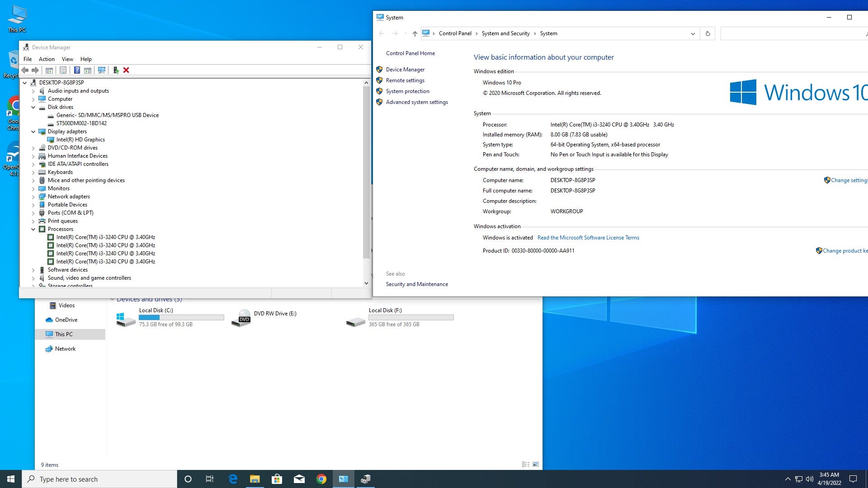Image resolution: width=868 pixels, height=488 pixels.
Task: Collapse the Processors category
Action: pos(33,229)
